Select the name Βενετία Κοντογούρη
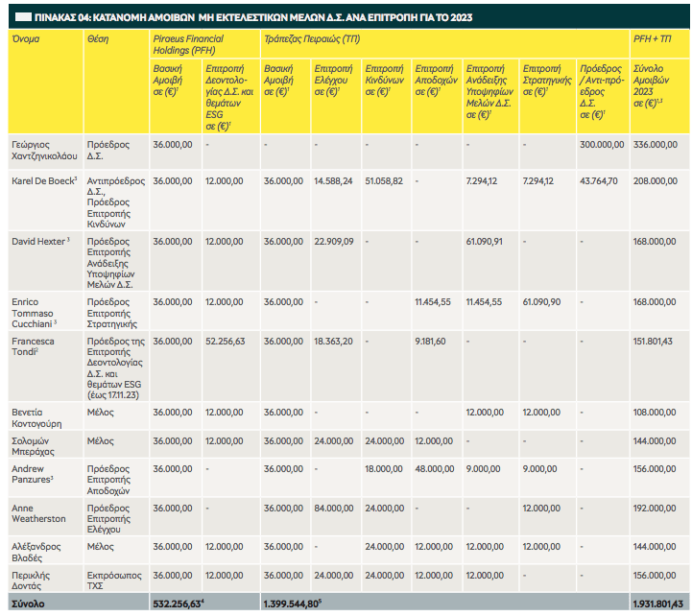The height and width of the screenshot is (616, 692). (x=38, y=417)
